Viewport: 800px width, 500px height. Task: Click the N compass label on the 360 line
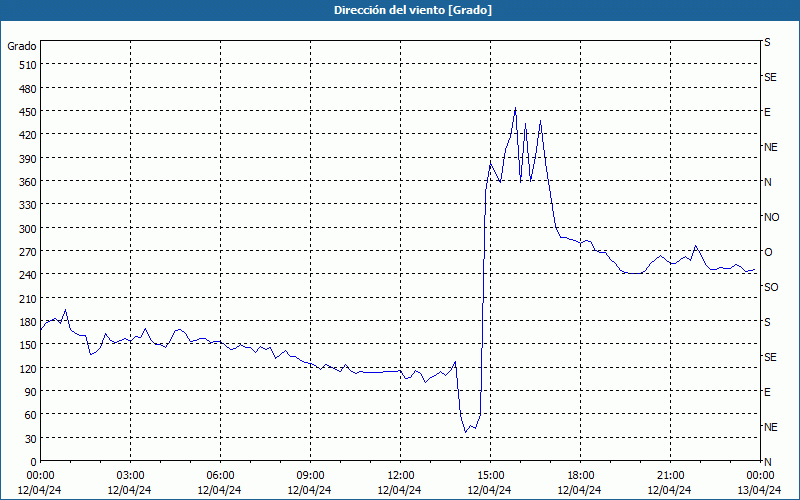coord(767,182)
